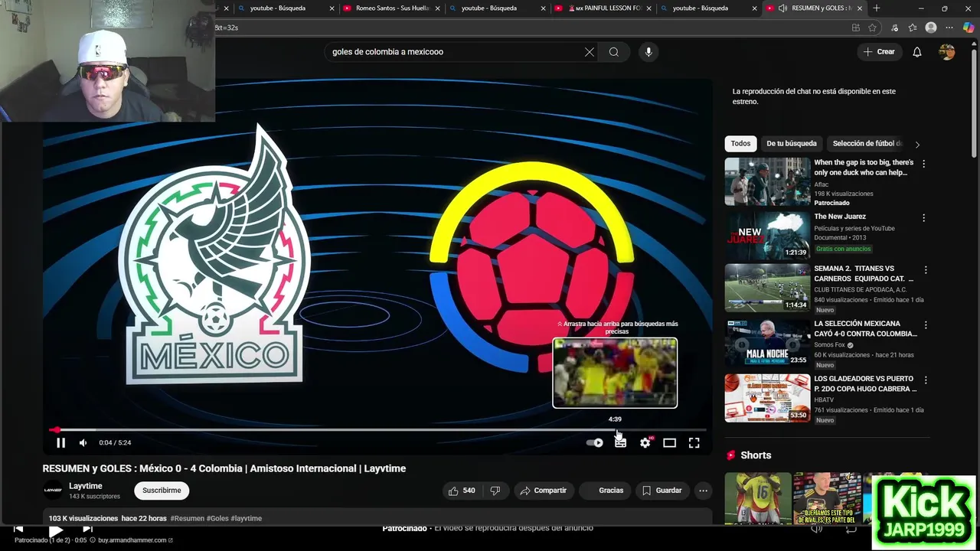Open The New Juarez thumbnail
Viewport: 980px width, 551px height.
pyautogui.click(x=767, y=236)
